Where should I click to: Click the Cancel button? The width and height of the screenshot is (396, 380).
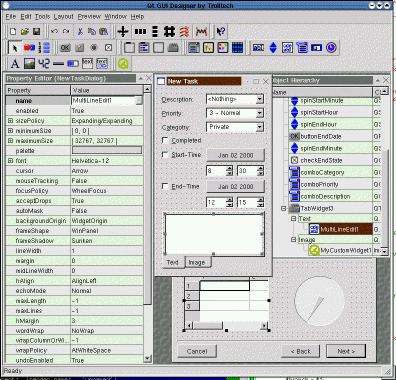point(197,351)
